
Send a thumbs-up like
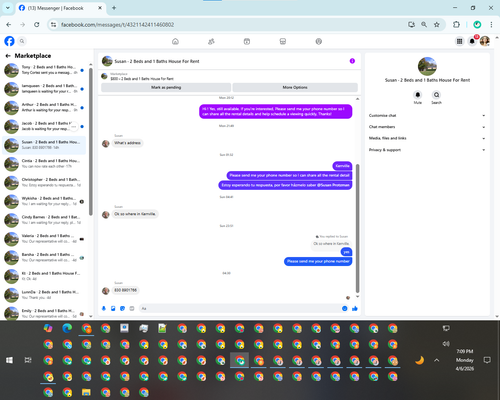click(355, 308)
